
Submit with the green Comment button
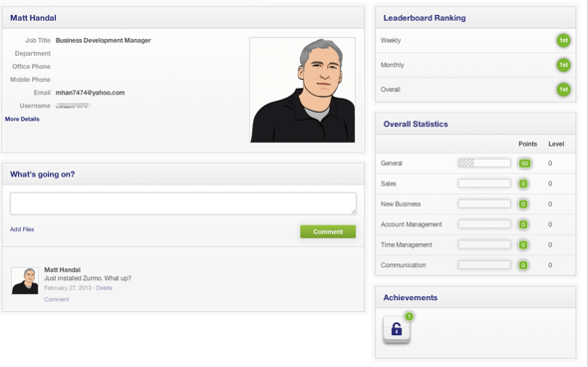coord(328,232)
